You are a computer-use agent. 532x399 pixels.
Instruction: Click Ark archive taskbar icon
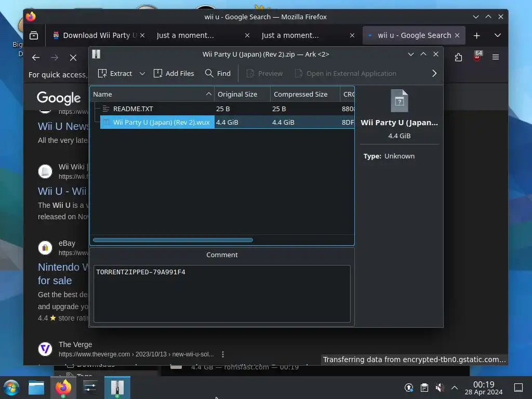(117, 388)
